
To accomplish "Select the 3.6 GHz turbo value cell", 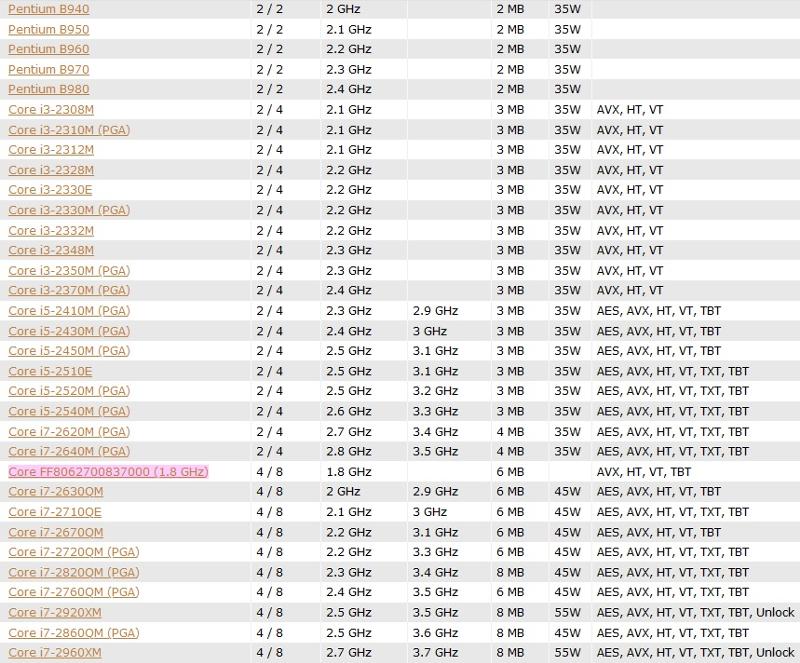I will click(435, 632).
